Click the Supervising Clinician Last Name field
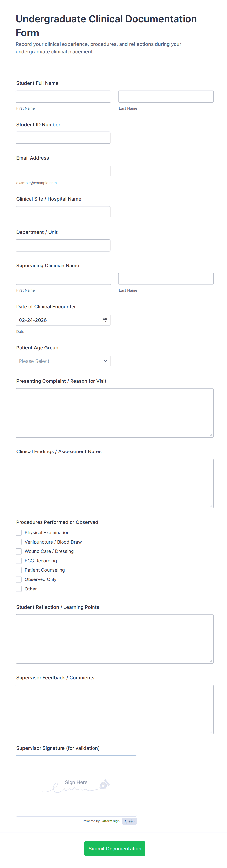Screen dimensions: 227x868 point(166,279)
